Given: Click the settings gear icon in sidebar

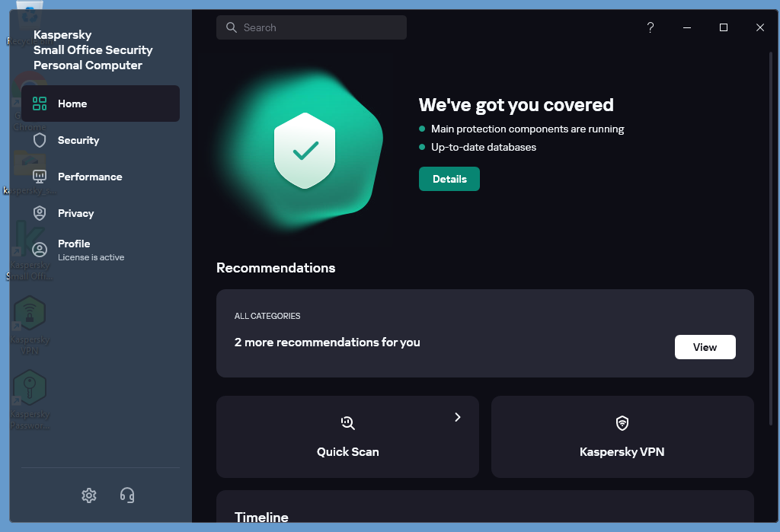Looking at the screenshot, I should pyautogui.click(x=89, y=495).
